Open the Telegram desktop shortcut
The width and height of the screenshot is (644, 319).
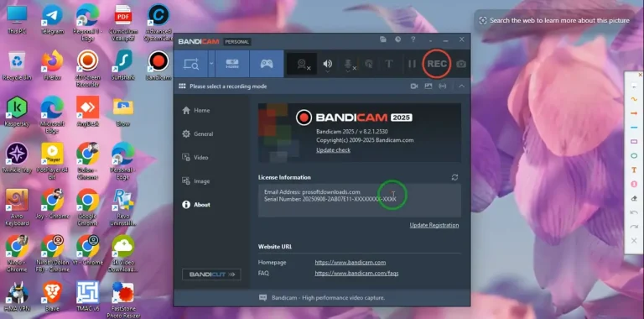(x=52, y=20)
